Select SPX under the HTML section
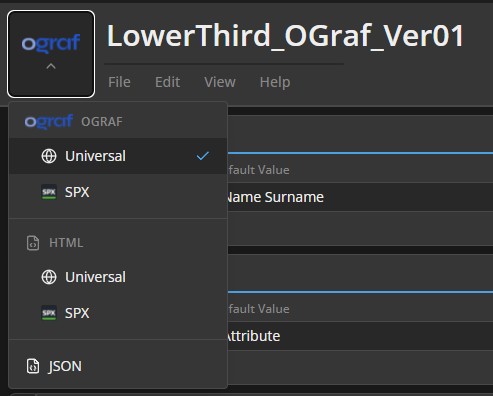Screen dimensions: 493x396 (x=118, y=313)
